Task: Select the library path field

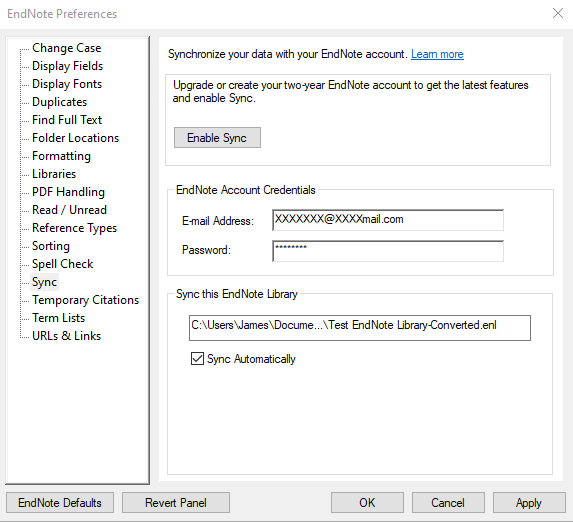Action: pyautogui.click(x=360, y=328)
